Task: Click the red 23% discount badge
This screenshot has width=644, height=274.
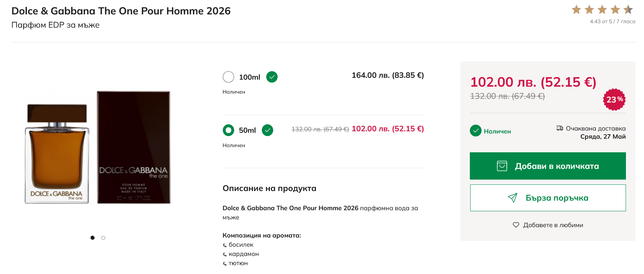Action: point(614,100)
